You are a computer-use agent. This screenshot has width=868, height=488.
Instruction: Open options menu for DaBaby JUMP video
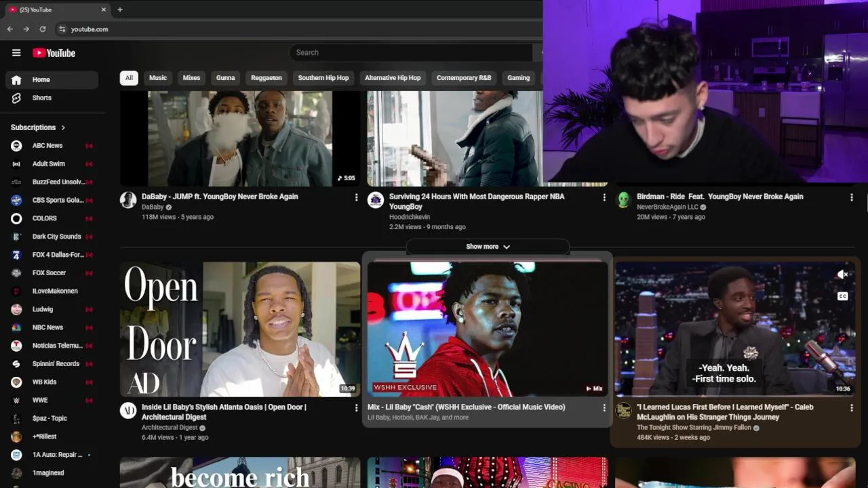[x=356, y=197]
